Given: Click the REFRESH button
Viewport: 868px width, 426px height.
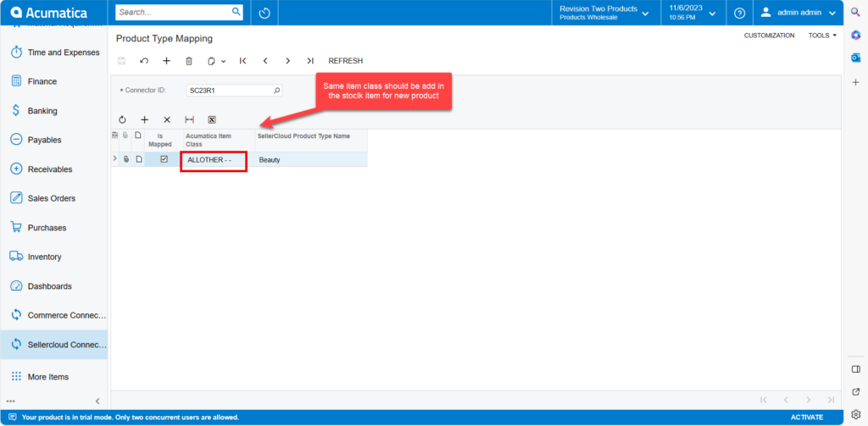Looking at the screenshot, I should (346, 61).
